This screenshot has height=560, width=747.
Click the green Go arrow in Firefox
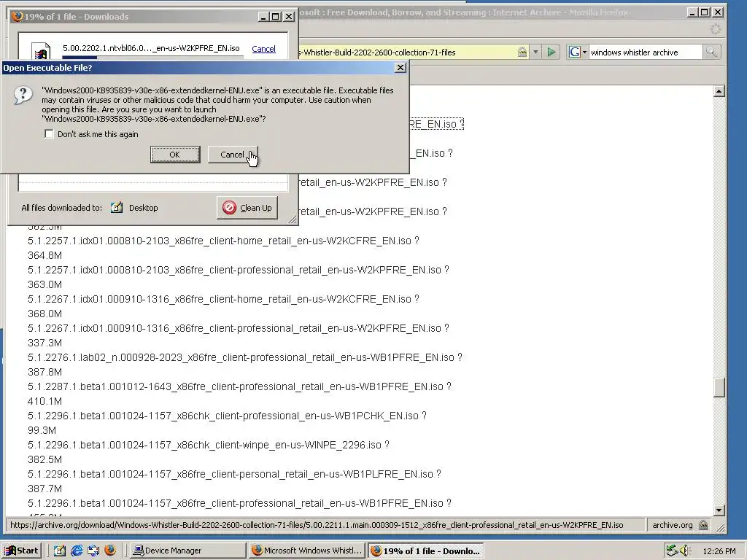[551, 52]
